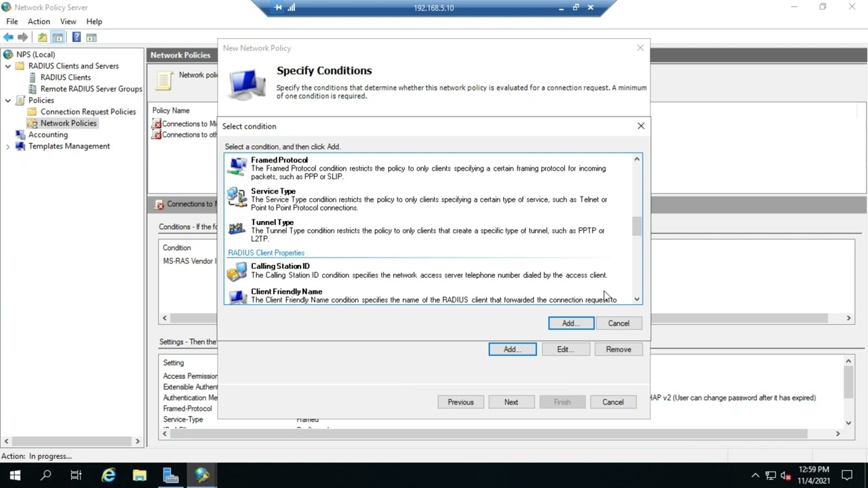Expand Templates Management tree node

pos(8,146)
